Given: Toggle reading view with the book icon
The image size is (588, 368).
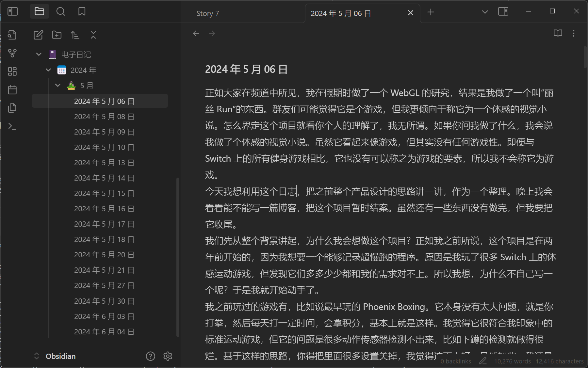Looking at the screenshot, I should 558,33.
